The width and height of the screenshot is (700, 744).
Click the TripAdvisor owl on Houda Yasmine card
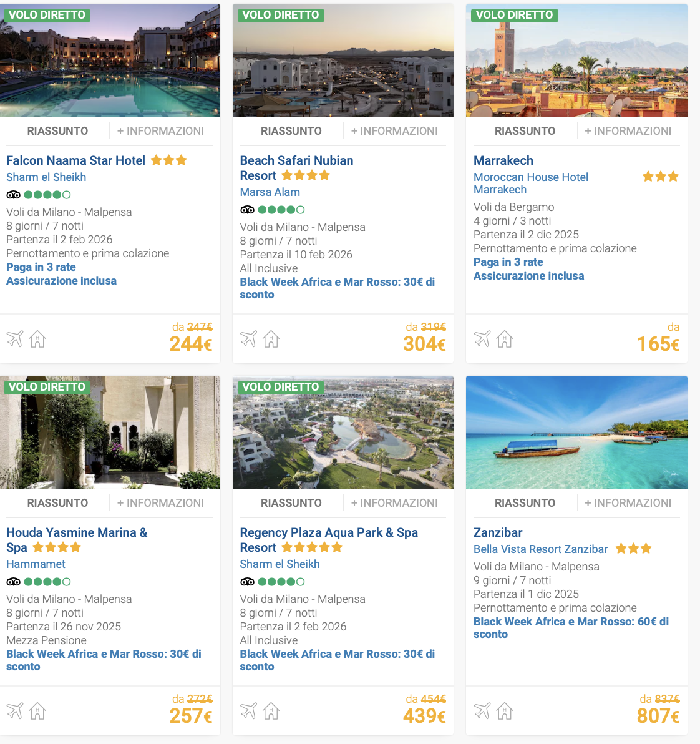tap(12, 581)
